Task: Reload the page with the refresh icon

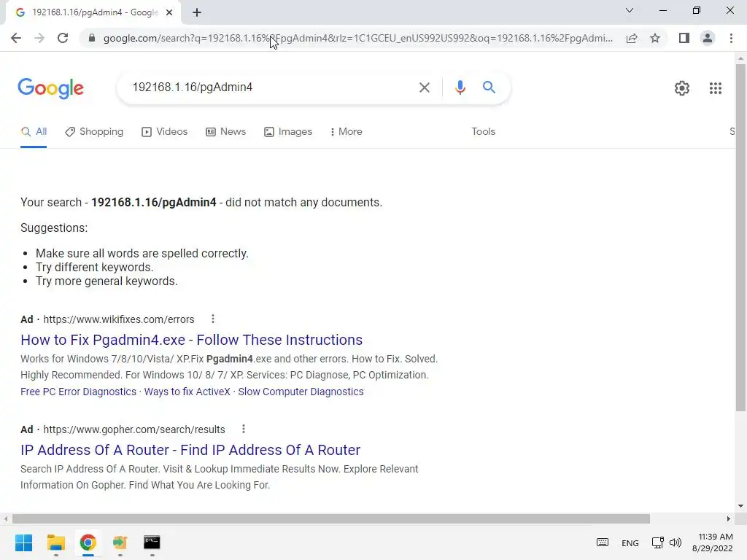Action: click(x=63, y=38)
